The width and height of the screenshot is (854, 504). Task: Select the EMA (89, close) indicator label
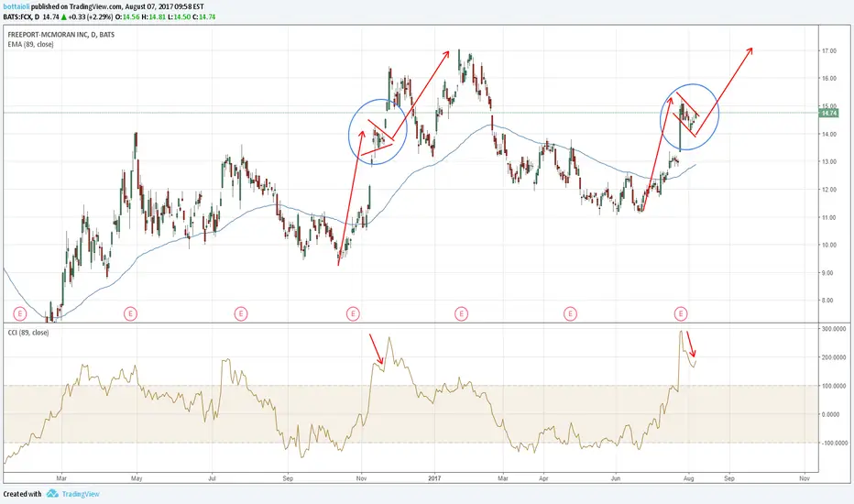pos(30,44)
